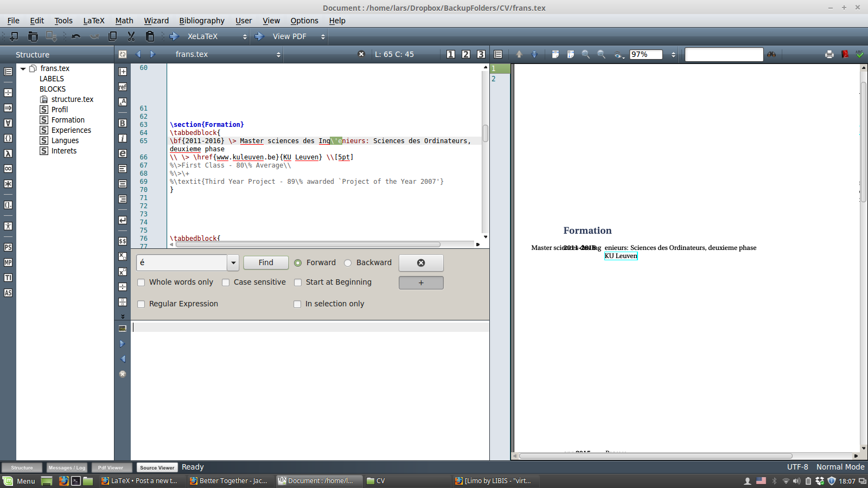Click the zoom out magnifier in PDF viewer

point(601,54)
